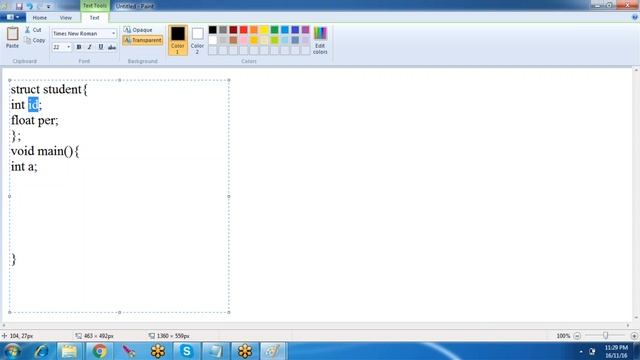The height and width of the screenshot is (360, 640).
Task: Open Google Chrome from taskbar
Action: [99, 351]
